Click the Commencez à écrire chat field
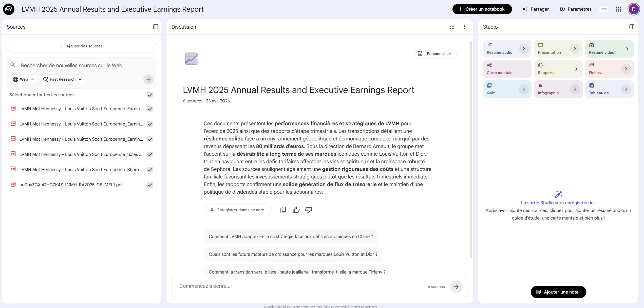 301,286
